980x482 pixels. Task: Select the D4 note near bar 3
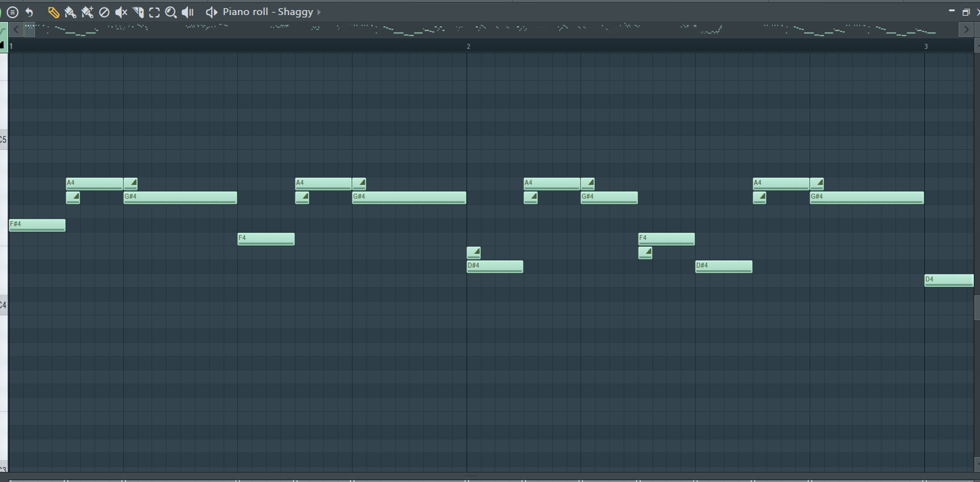click(949, 280)
